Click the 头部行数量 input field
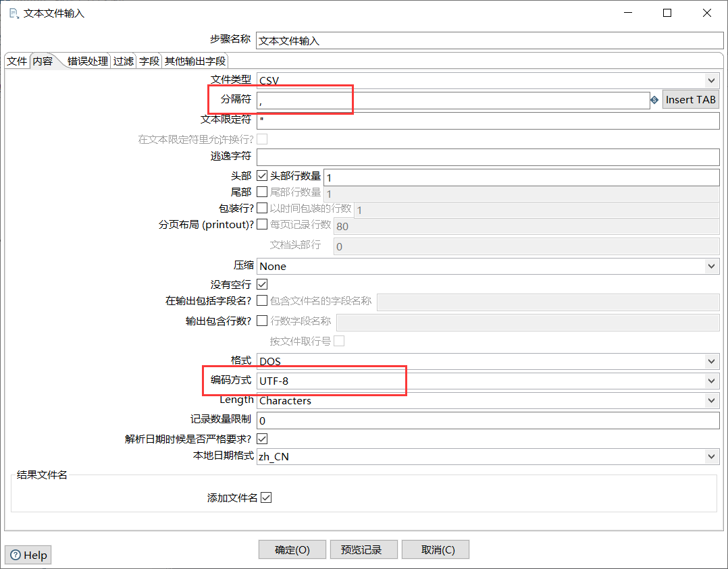The height and width of the screenshot is (569, 728). tap(521, 178)
